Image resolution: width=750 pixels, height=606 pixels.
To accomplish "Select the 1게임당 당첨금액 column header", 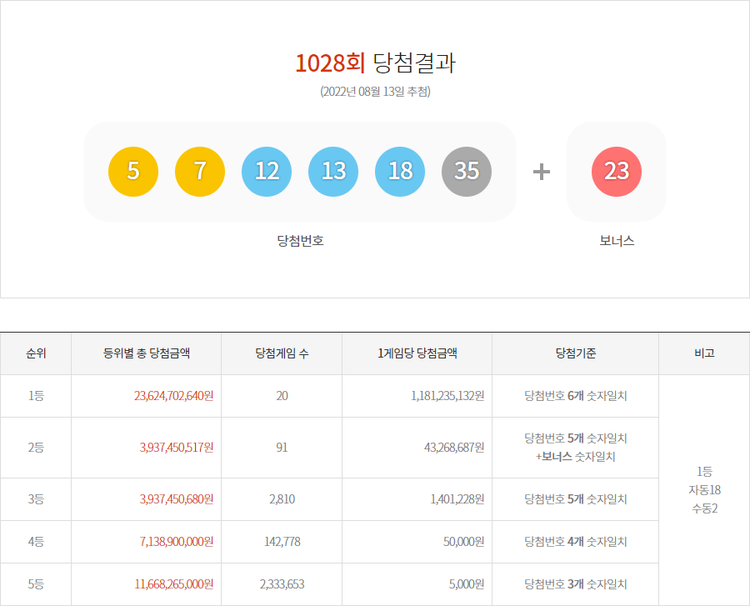I will click(417, 353).
